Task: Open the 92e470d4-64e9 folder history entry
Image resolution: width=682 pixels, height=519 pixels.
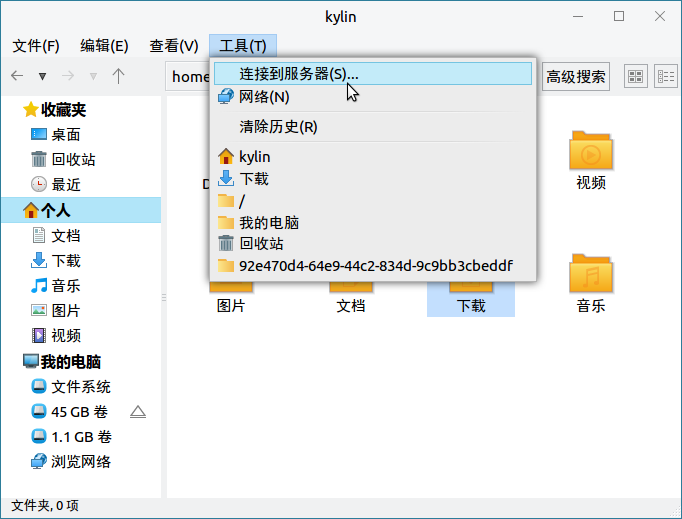Action: 373,265
